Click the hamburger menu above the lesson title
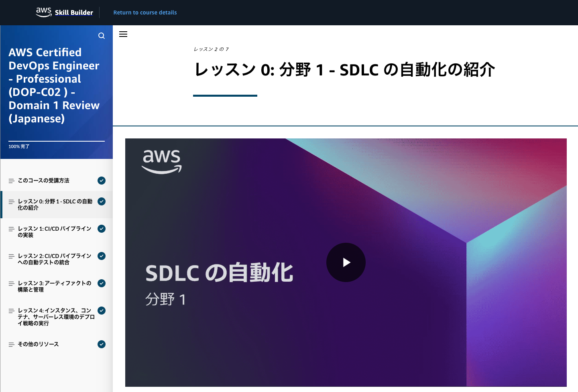The height and width of the screenshot is (392, 578). pos(123,34)
